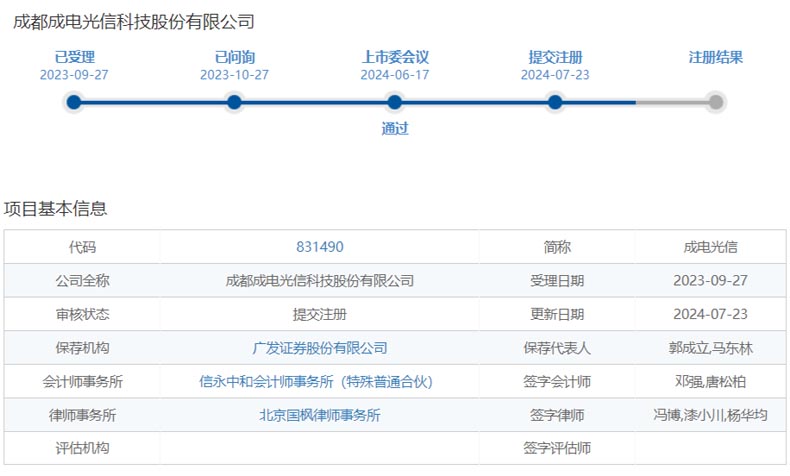This screenshot has width=790, height=476.
Task: Click the page title 成都成电光信科技股份有限公司
Action: pyautogui.click(x=134, y=22)
